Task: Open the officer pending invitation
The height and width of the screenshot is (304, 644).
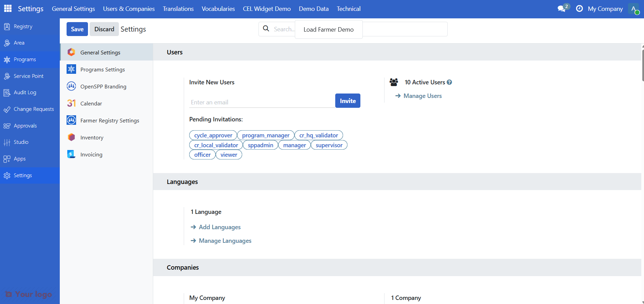Action: (x=202, y=155)
